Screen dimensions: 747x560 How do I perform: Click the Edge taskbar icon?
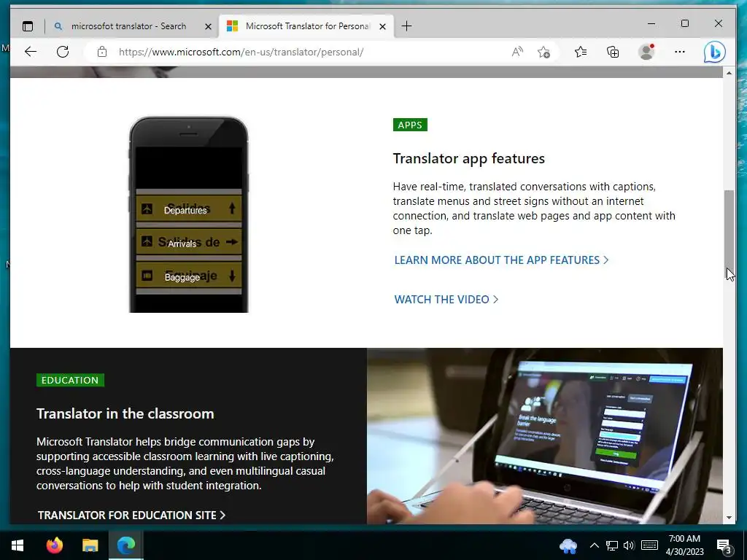(125, 545)
